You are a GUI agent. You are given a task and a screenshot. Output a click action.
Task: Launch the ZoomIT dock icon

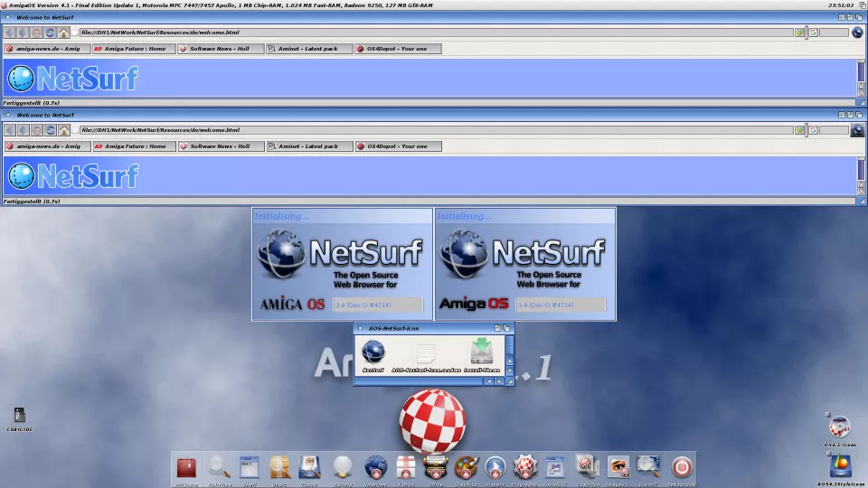(648, 467)
